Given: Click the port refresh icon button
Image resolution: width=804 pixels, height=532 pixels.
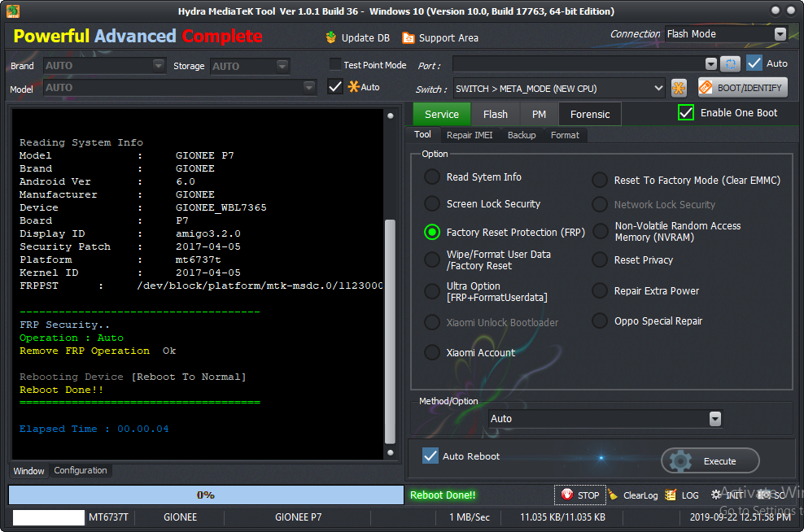Looking at the screenshot, I should [x=731, y=63].
